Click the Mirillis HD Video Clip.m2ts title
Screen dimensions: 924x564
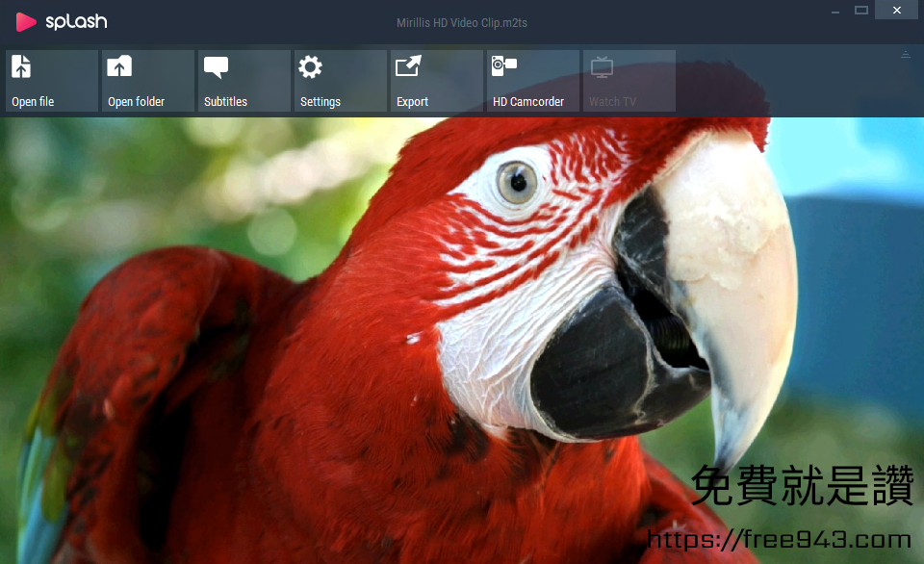[462, 23]
